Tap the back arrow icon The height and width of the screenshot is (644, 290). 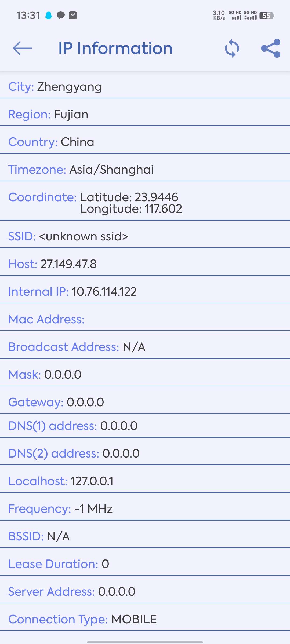coord(23,48)
